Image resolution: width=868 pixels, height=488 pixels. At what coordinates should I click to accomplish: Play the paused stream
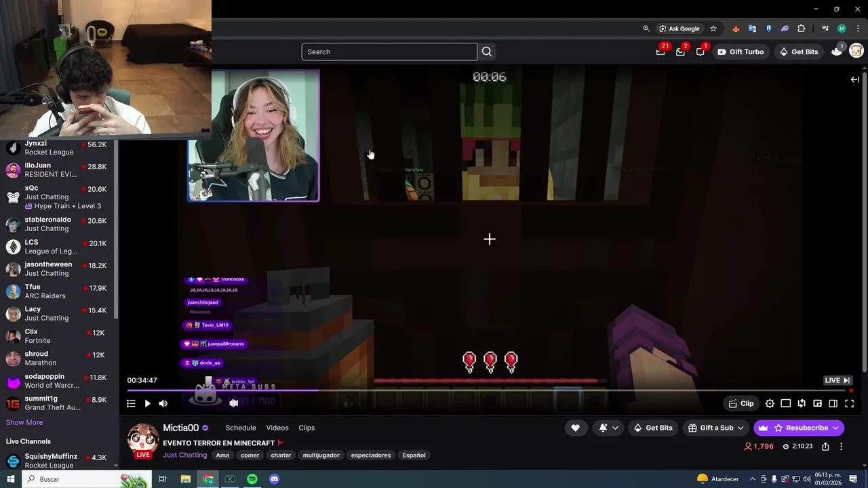(147, 403)
